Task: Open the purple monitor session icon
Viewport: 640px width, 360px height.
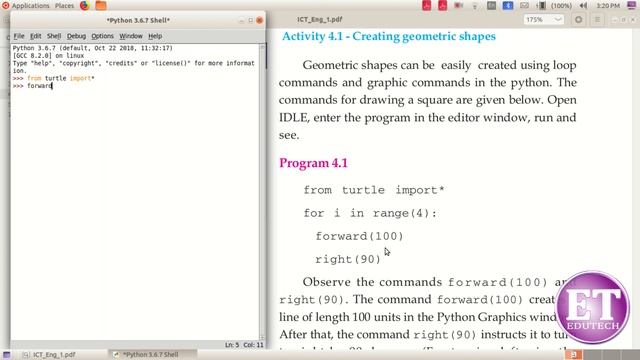Action: (x=631, y=5)
